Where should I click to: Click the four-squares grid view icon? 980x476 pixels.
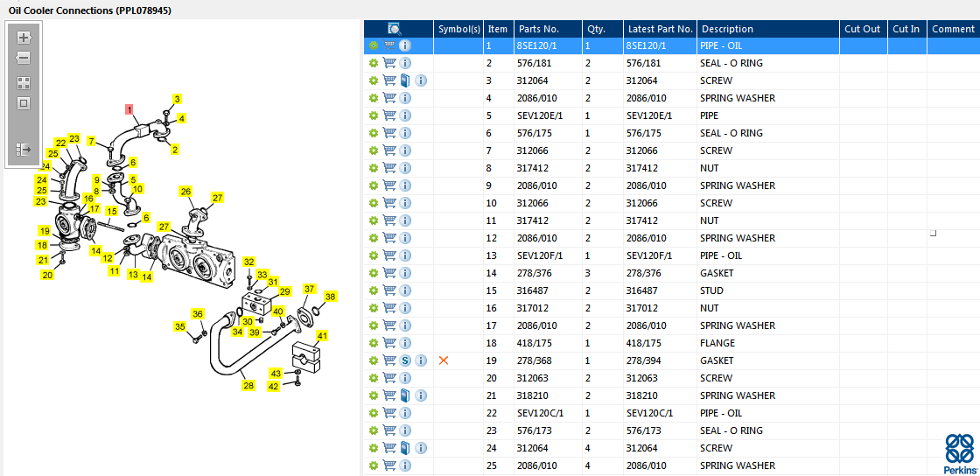click(x=24, y=83)
